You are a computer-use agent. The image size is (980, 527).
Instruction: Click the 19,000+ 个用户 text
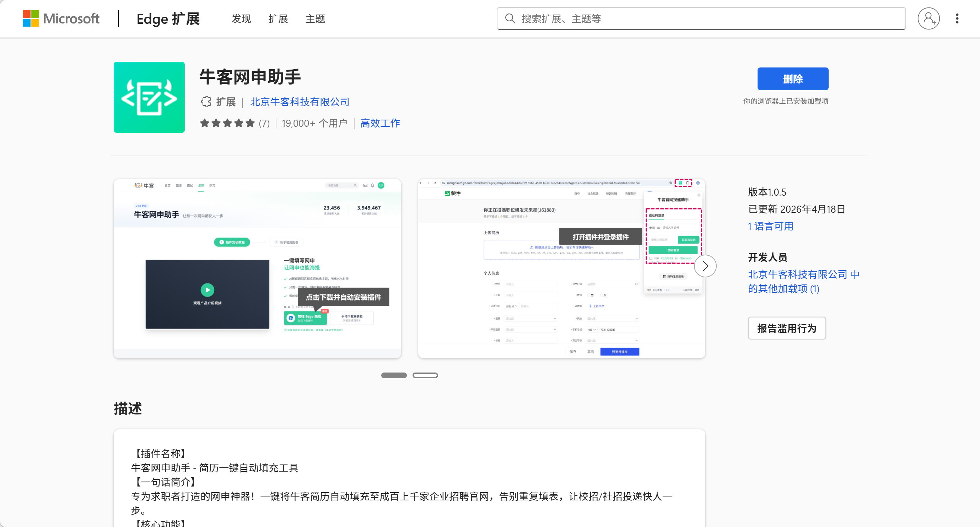(314, 123)
